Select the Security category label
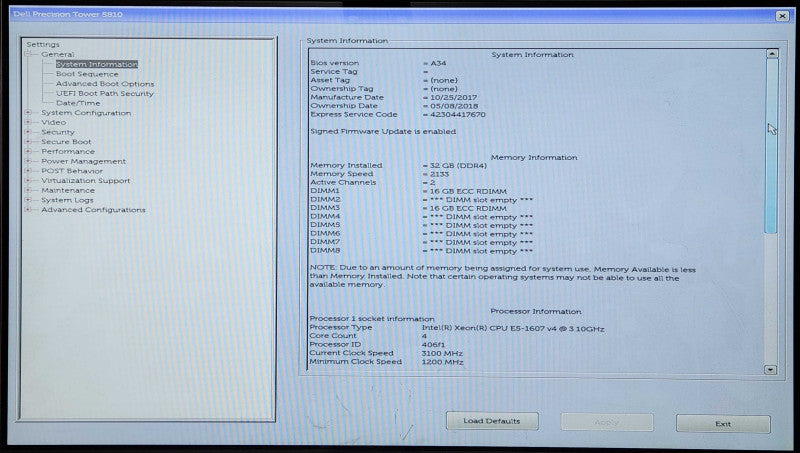The height and width of the screenshot is (453, 800). pos(58,132)
